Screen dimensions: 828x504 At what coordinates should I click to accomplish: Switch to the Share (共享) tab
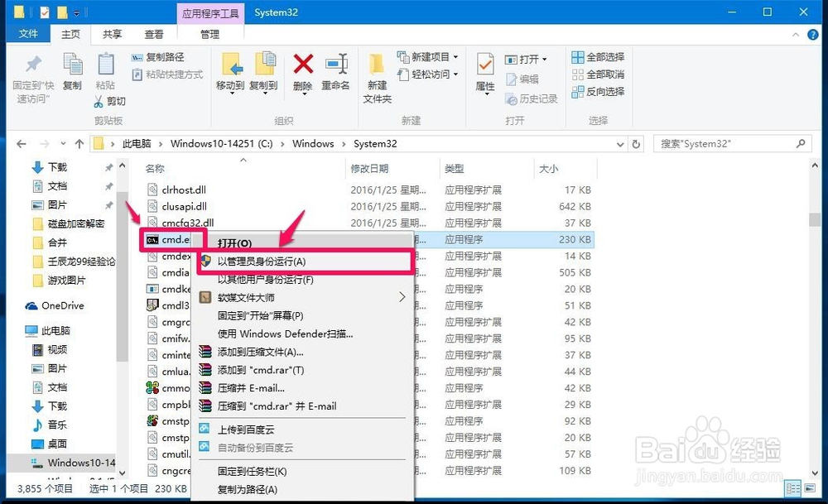point(112,34)
